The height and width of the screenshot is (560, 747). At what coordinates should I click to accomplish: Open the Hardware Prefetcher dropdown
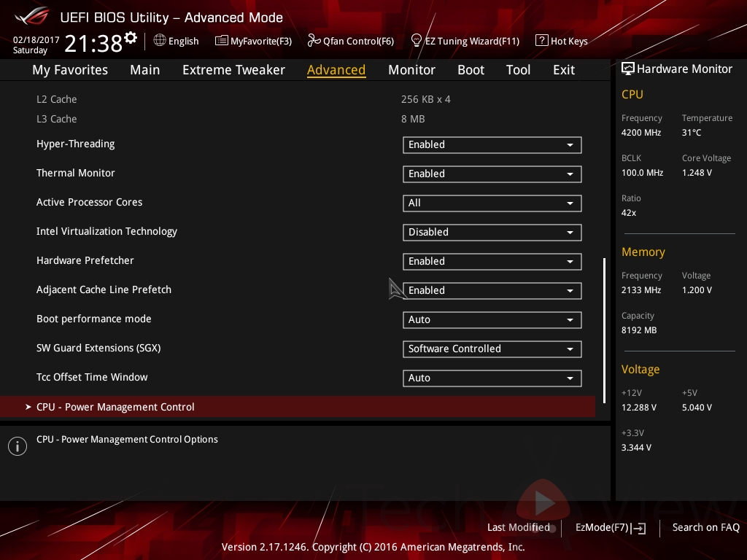492,262
